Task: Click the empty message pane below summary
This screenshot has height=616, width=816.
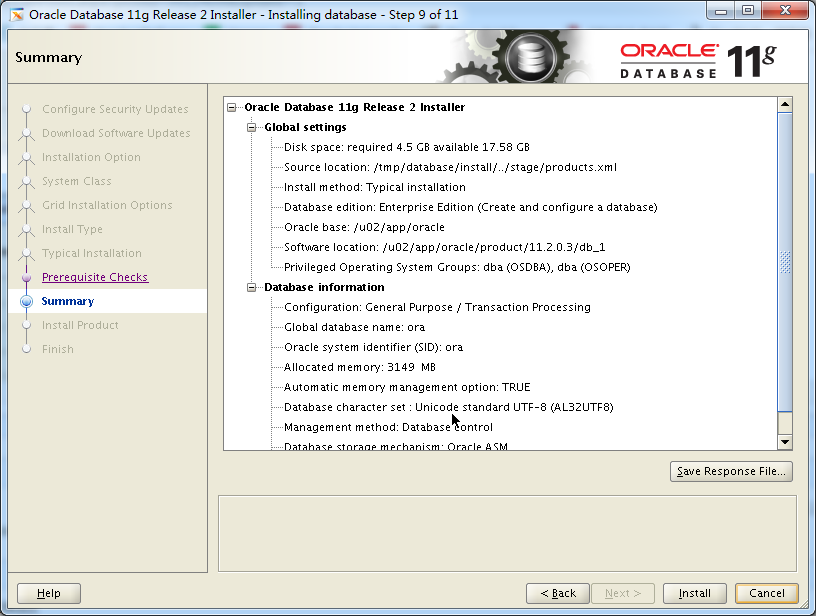Action: click(x=507, y=534)
